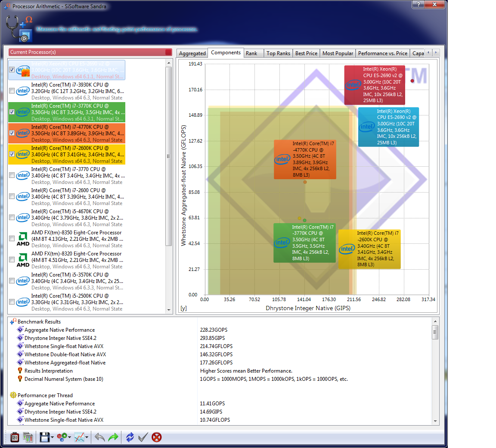
Task: Click the coloured gears options icon
Action: coord(62,437)
